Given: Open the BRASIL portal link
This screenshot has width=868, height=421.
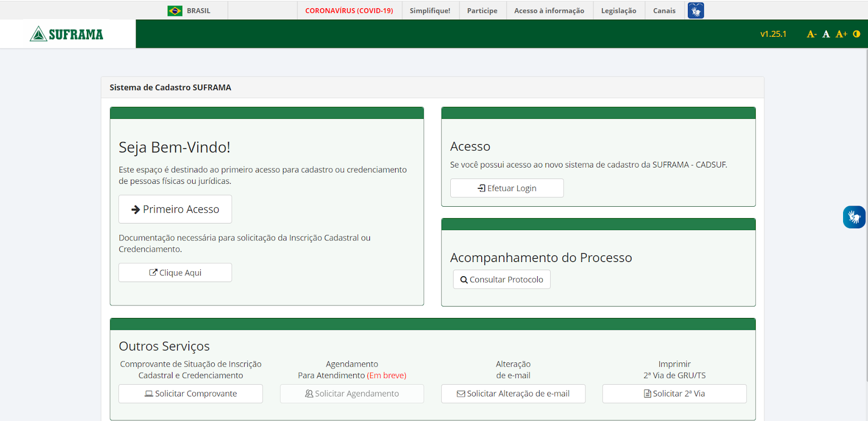Looking at the screenshot, I should (x=199, y=11).
